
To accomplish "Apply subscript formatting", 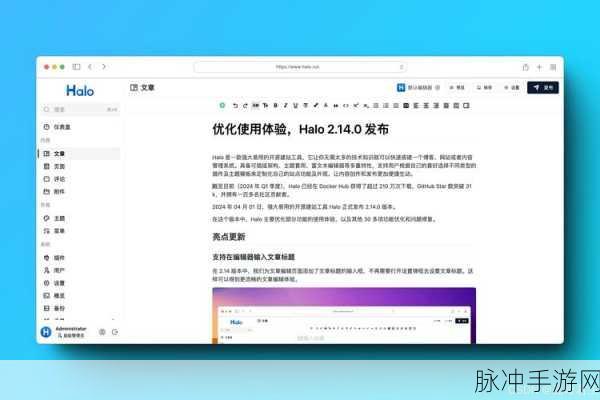I will pos(366,106).
